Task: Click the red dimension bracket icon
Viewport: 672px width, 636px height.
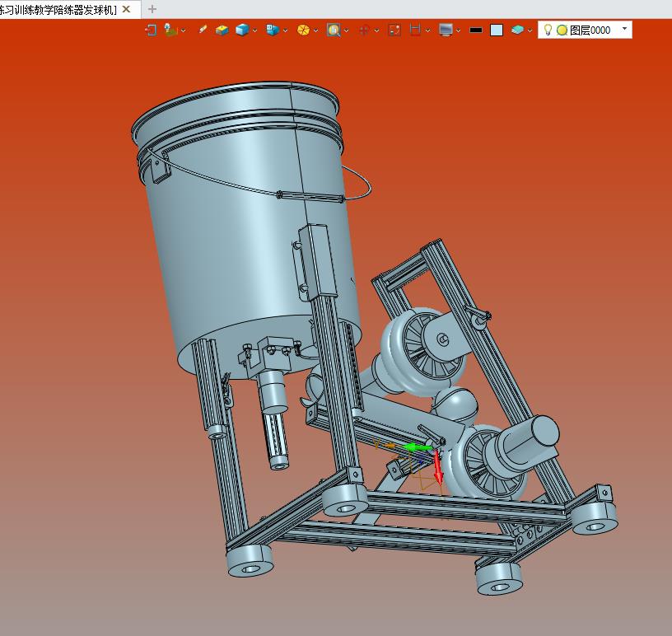Action: (x=415, y=30)
